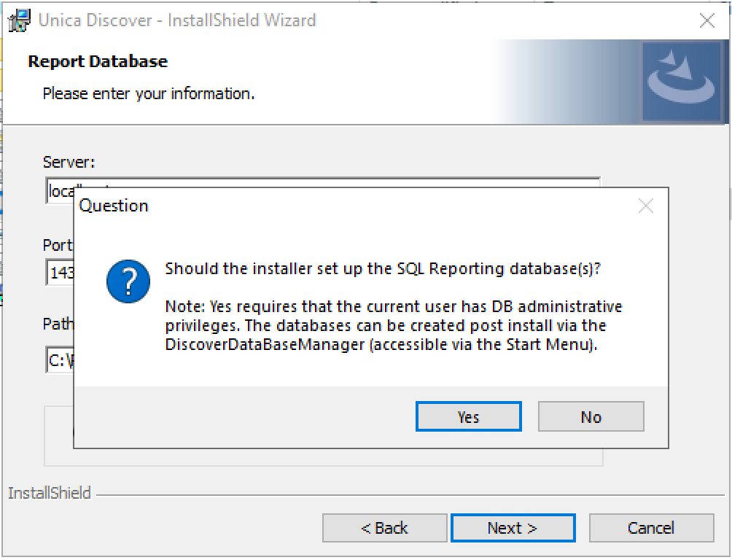This screenshot has width=732, height=560.
Task: Click the Unica Discover logo in the header
Action: 680,80
